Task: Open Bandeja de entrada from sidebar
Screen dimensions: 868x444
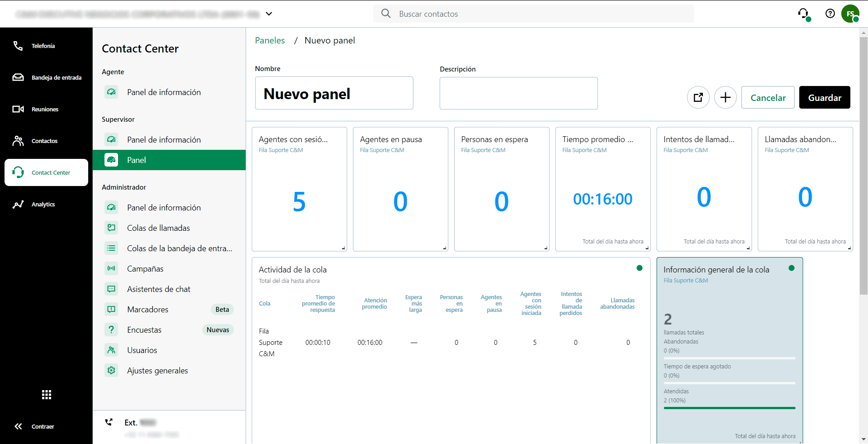Action: click(x=56, y=77)
